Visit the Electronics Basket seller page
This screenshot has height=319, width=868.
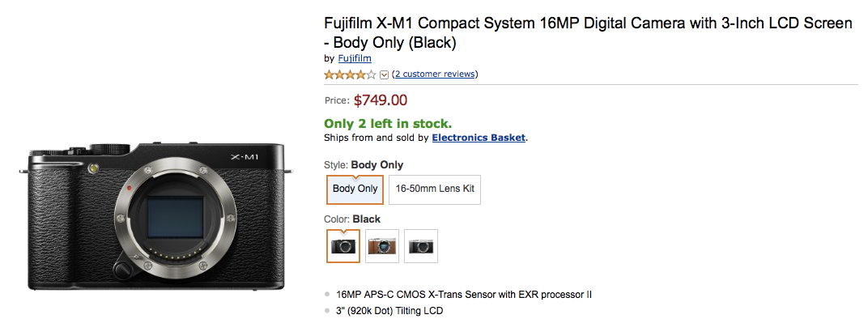click(x=479, y=138)
